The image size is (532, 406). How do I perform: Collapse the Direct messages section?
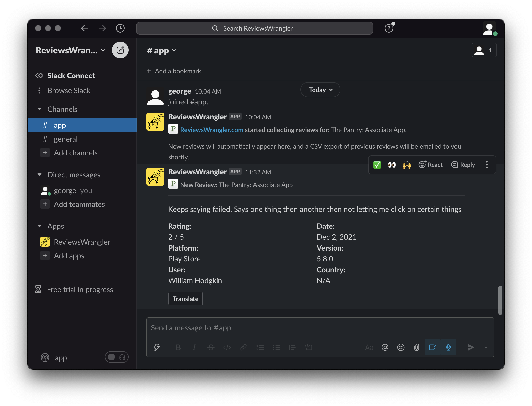click(x=39, y=175)
